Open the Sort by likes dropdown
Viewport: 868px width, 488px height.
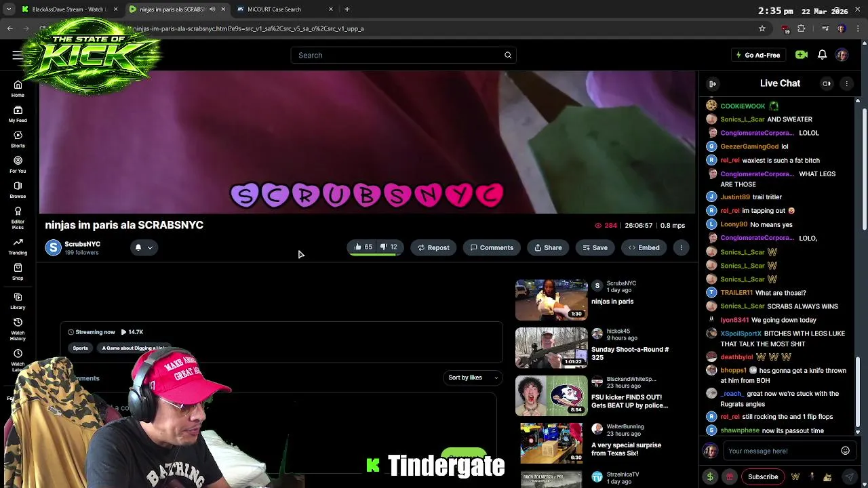click(x=473, y=378)
